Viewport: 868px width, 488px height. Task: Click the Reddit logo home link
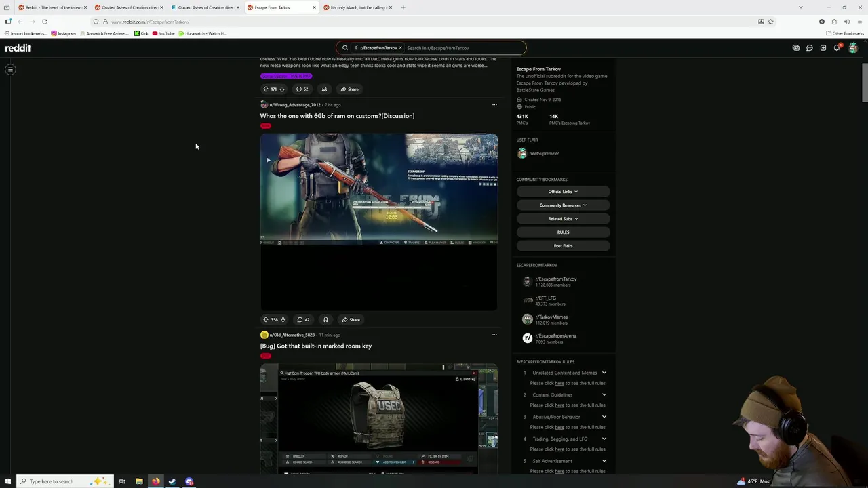point(18,48)
